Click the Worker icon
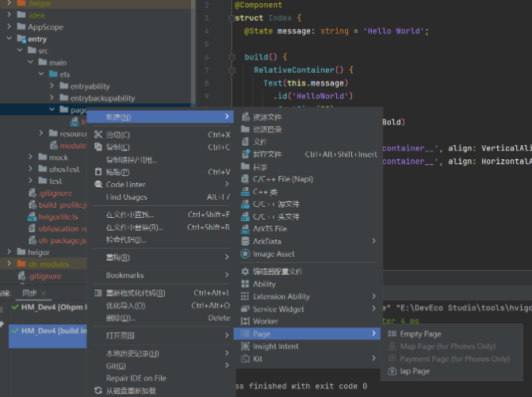 (245, 321)
